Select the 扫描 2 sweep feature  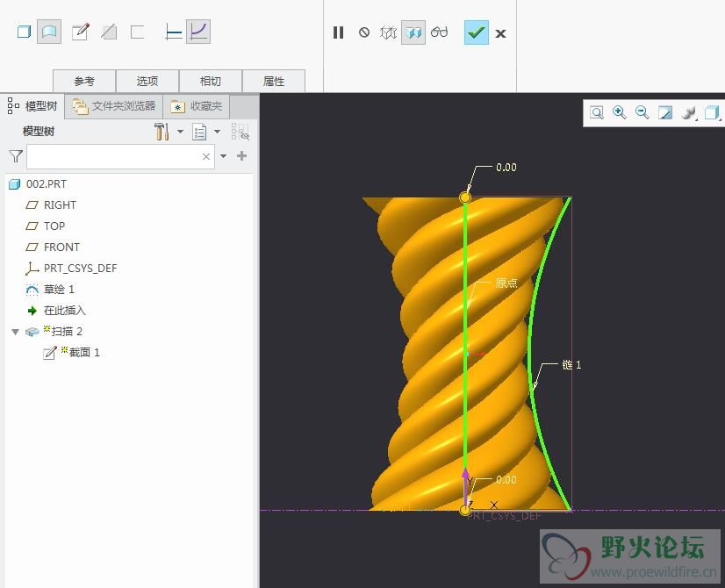[x=67, y=332]
